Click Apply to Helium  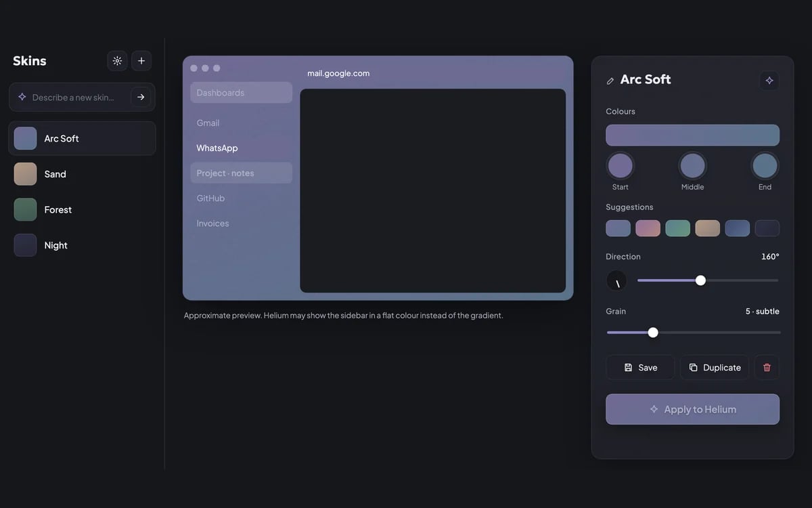pyautogui.click(x=692, y=409)
